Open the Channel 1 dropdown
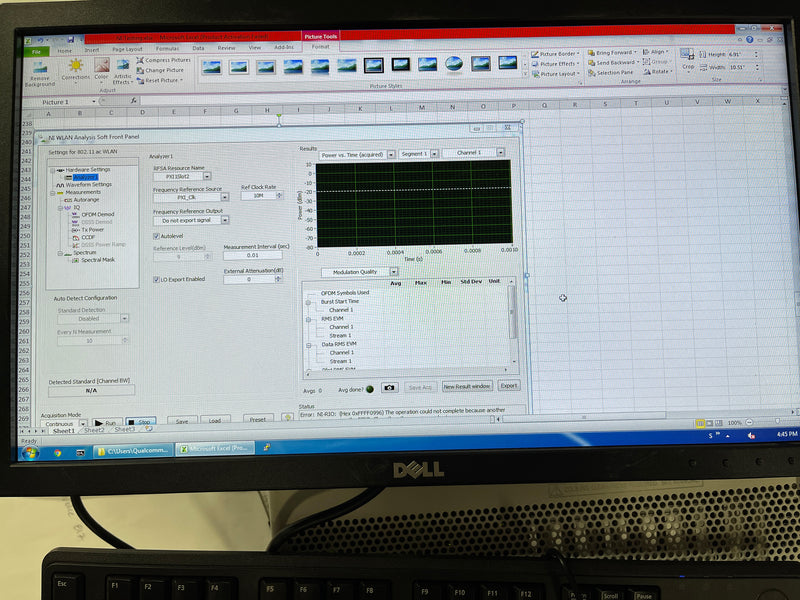 pyautogui.click(x=501, y=153)
